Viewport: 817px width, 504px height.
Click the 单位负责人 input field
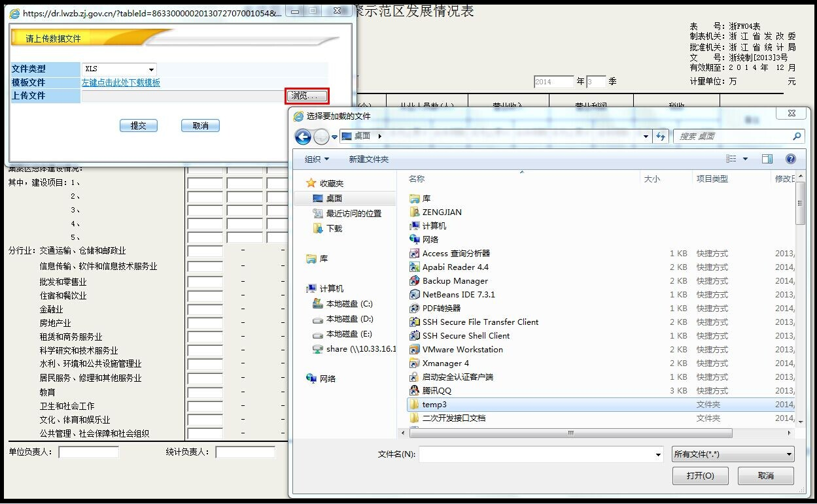coord(89,452)
